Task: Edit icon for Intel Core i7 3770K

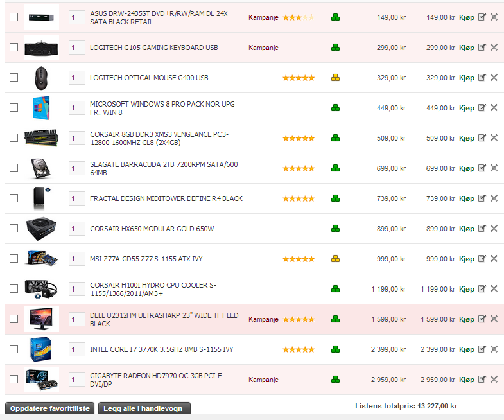Action: click(x=482, y=349)
